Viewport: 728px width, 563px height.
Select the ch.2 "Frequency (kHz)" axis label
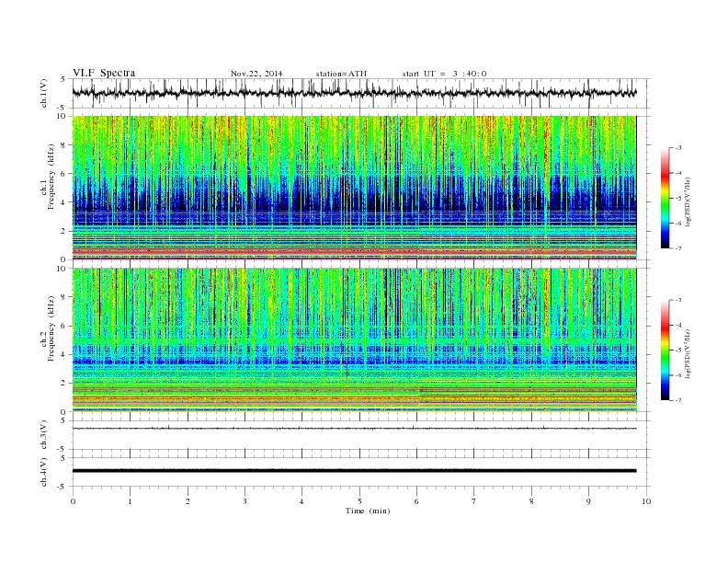click(x=51, y=329)
